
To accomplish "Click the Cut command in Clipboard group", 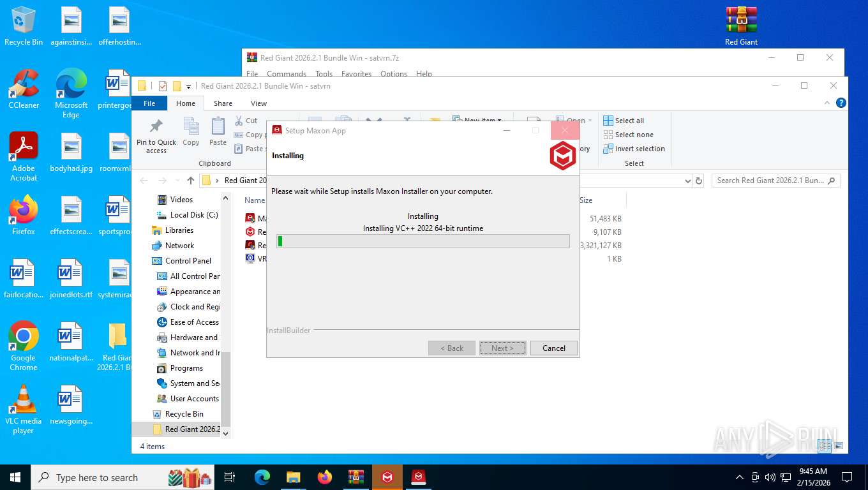I will [246, 121].
